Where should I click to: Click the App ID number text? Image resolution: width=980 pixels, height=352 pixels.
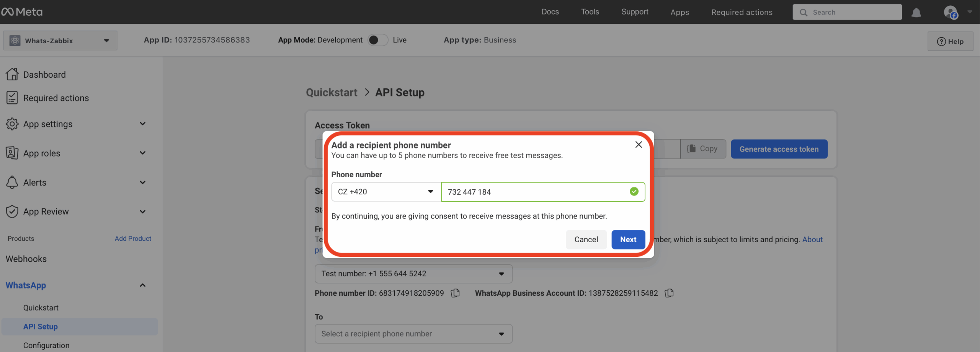tap(212, 40)
